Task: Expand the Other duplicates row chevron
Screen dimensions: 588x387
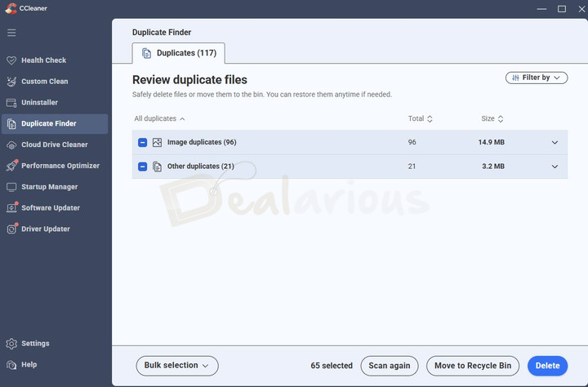Action: [x=555, y=167]
